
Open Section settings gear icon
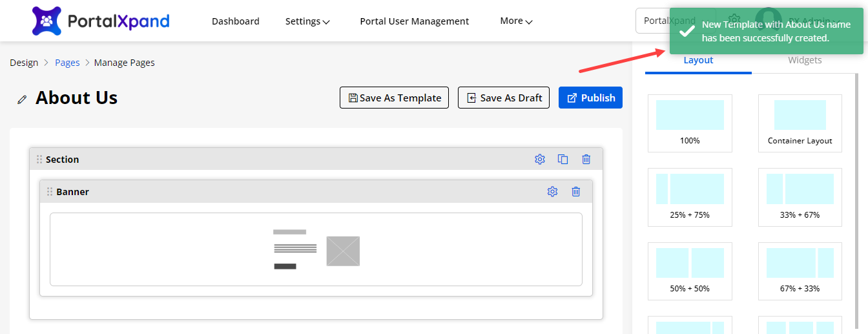[x=540, y=160]
